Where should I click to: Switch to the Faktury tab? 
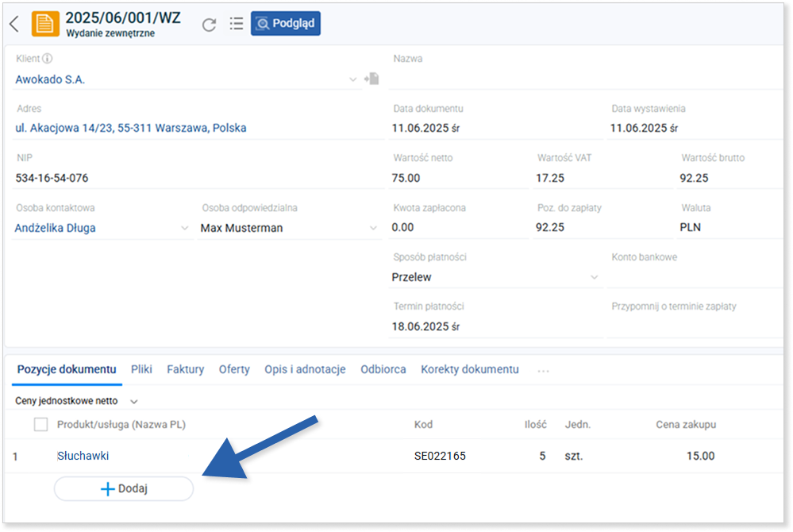tap(186, 370)
